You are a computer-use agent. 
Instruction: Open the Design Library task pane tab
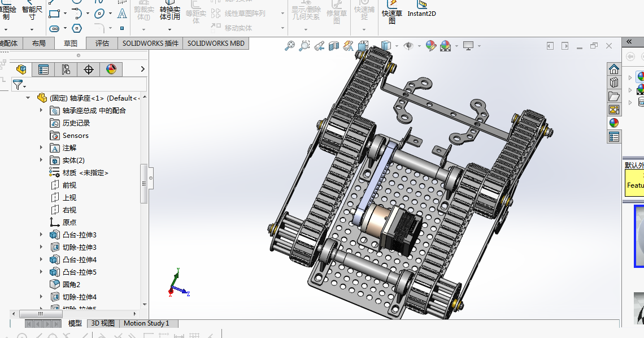614,83
